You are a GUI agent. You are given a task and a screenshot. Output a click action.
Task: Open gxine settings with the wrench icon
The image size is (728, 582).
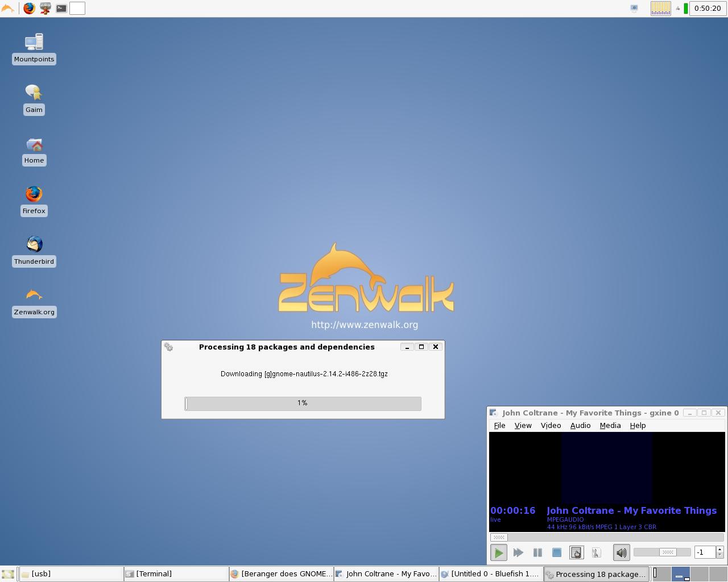[596, 552]
